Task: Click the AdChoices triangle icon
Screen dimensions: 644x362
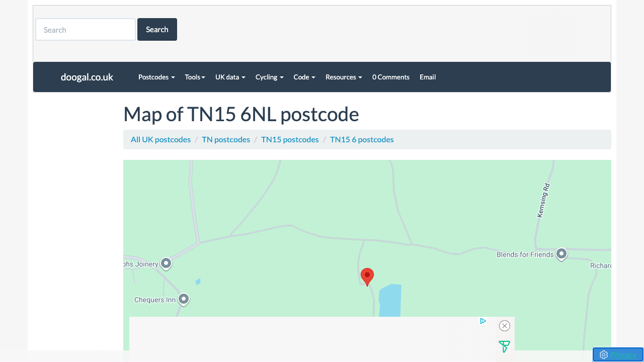Action: coord(483,321)
